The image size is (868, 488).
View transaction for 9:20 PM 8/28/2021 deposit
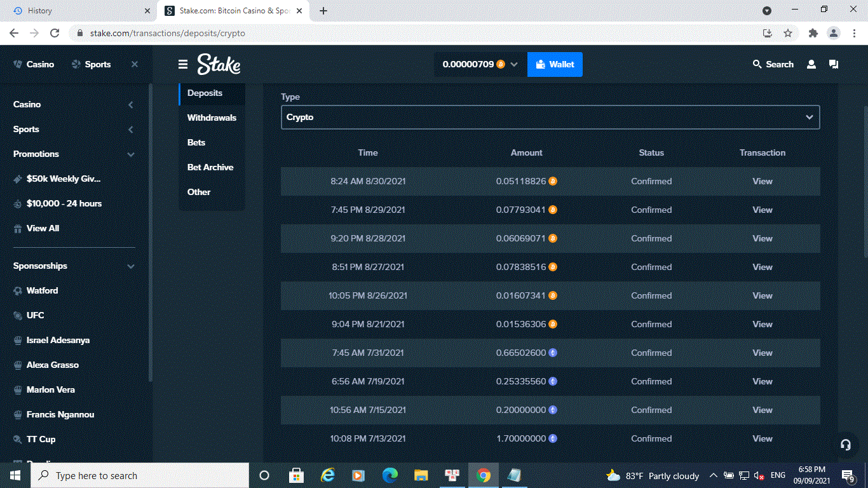(763, 238)
